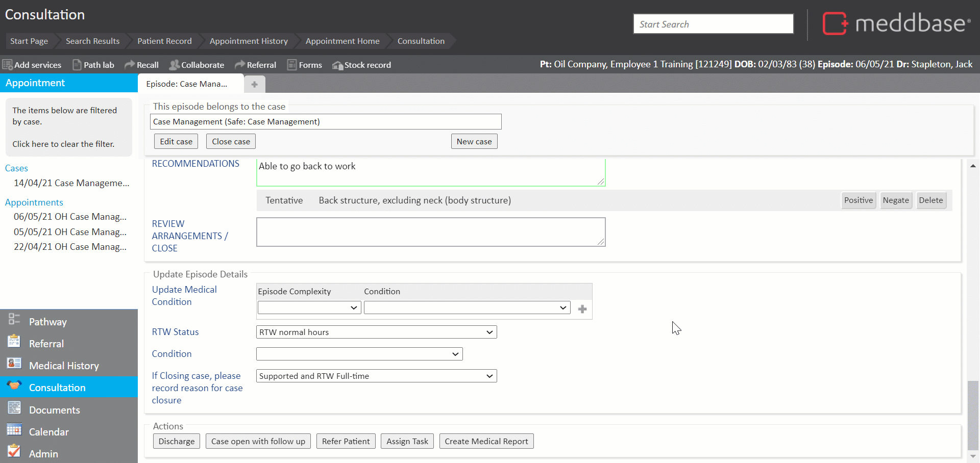Go to Appointment History breadcrumb

tap(249, 41)
